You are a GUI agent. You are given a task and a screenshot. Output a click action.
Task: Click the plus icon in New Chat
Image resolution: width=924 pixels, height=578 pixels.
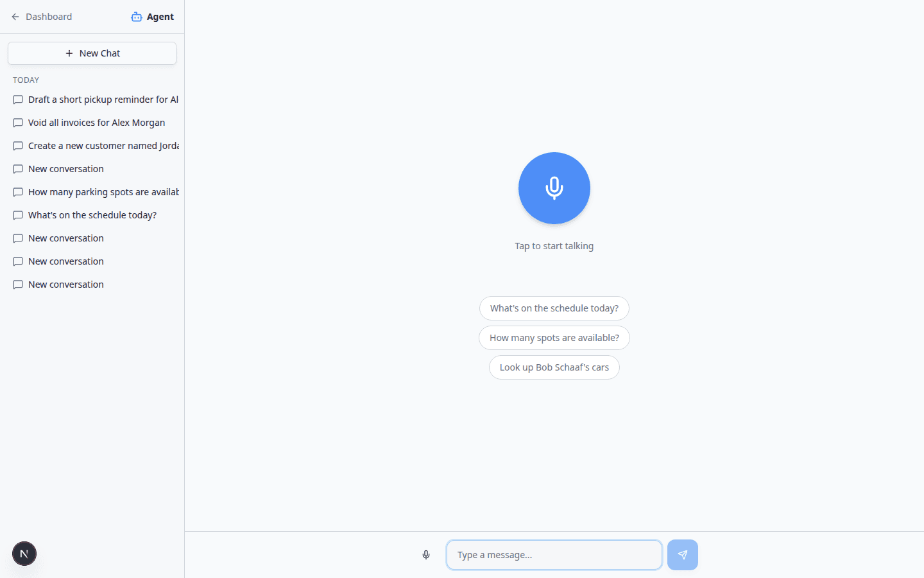[x=69, y=53]
